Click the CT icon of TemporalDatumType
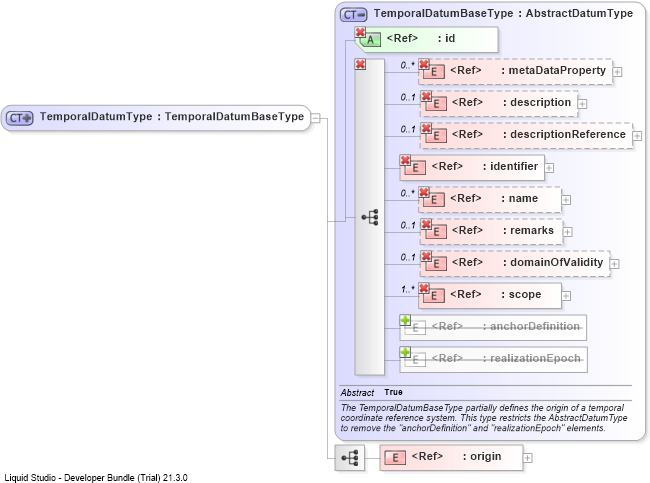This screenshot has width=650, height=483. tap(19, 118)
